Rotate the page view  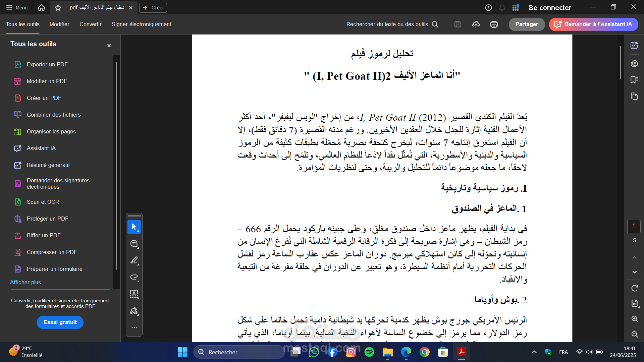point(635,288)
